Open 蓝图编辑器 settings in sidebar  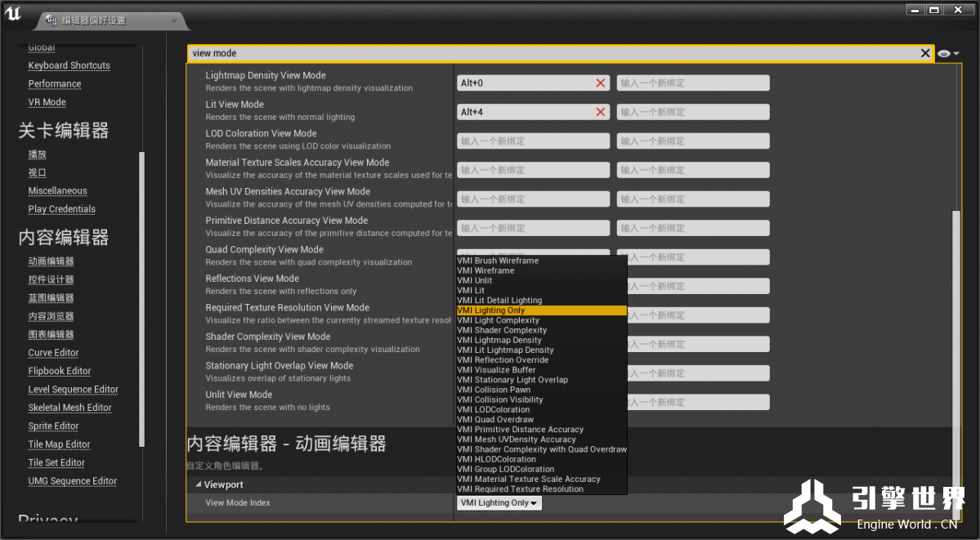tap(51, 297)
